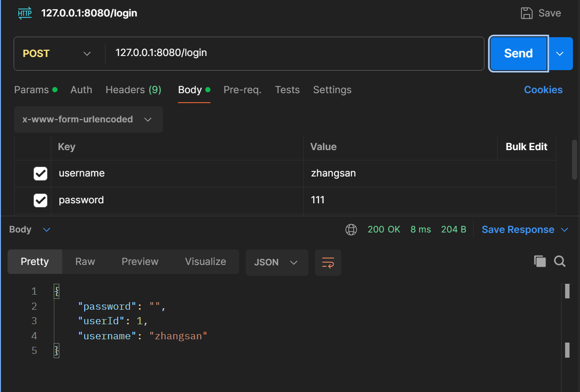Uncheck the password parameter checkbox
This screenshot has height=392, width=580.
click(x=40, y=200)
